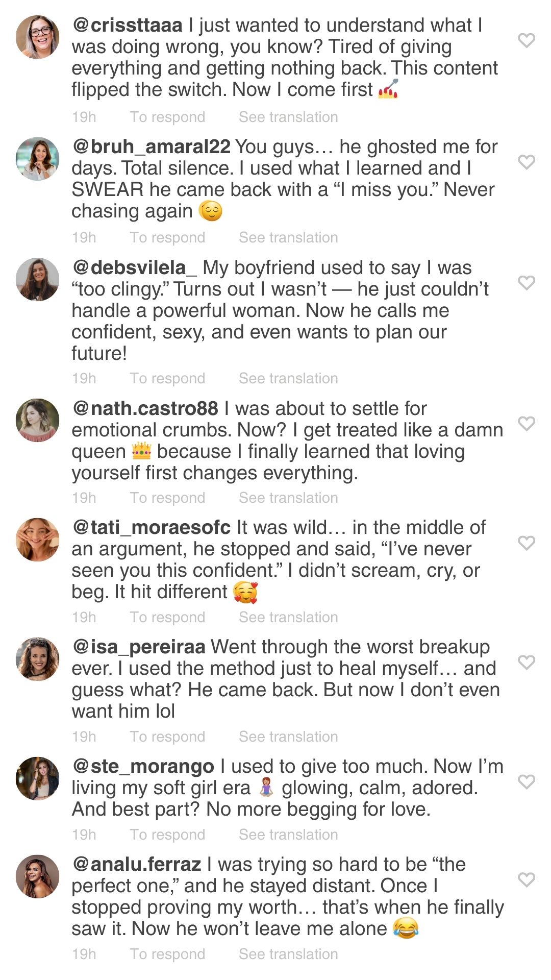Screen dimensions: 551x980
Task: Heart analu.ferraz's comment
Action: pos(526,880)
